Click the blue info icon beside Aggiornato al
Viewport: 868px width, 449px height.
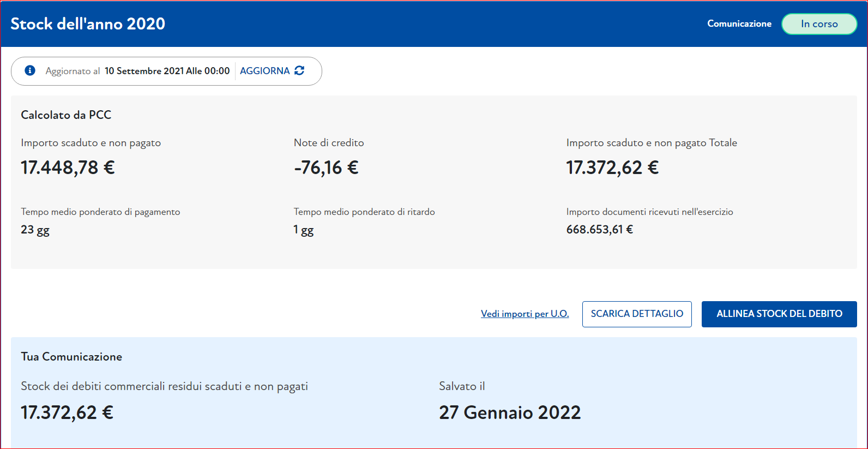click(x=30, y=70)
